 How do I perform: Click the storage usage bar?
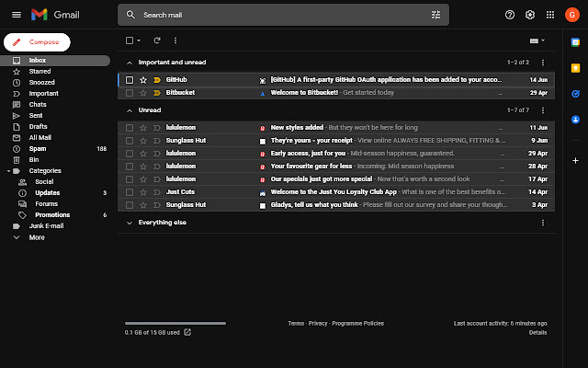click(x=175, y=324)
